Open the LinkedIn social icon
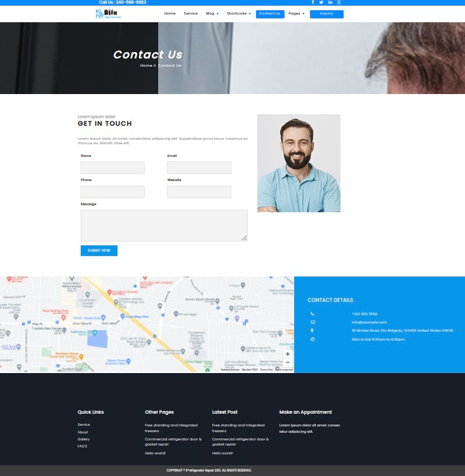 point(330,3)
